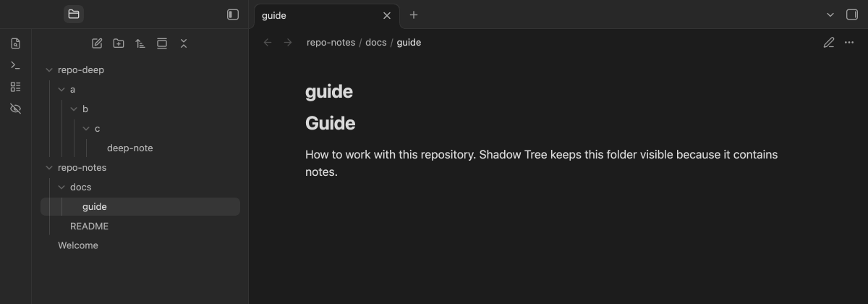Click repo-notes in the breadcrumb

(331, 43)
